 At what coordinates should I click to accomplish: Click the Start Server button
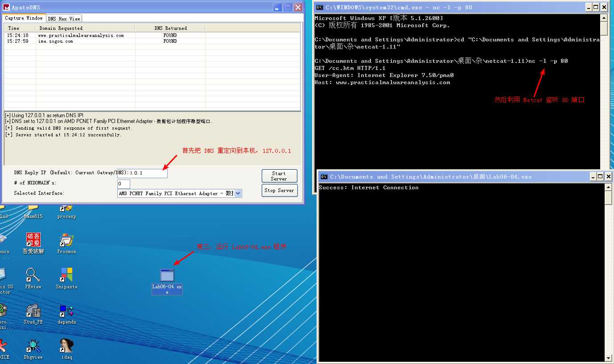[279, 176]
